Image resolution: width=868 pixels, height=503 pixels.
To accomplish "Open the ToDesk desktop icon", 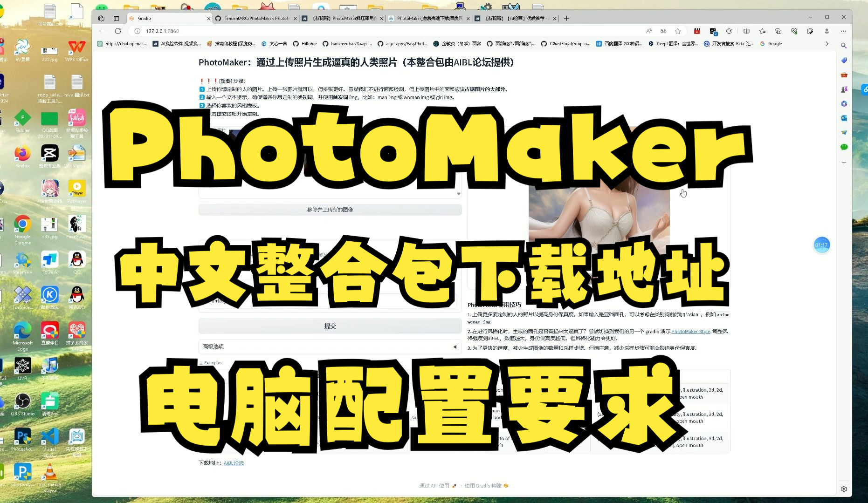I will coord(50,263).
